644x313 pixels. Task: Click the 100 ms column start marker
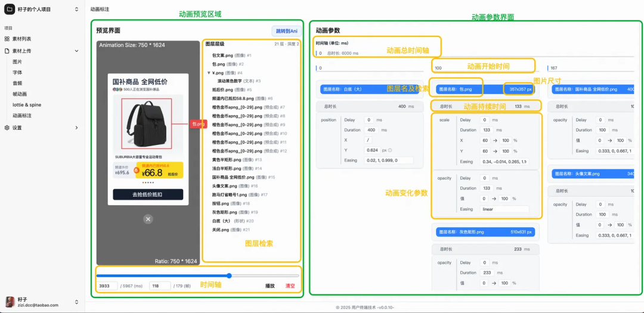pos(438,68)
